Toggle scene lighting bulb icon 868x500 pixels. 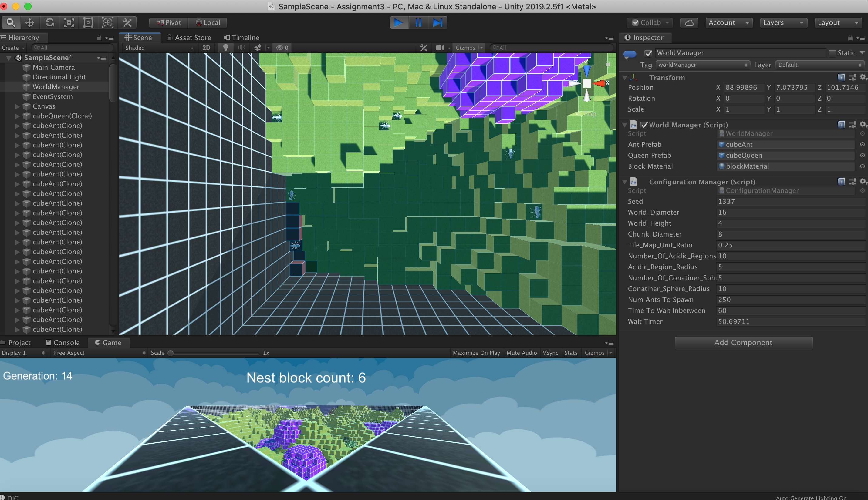pyautogui.click(x=225, y=48)
